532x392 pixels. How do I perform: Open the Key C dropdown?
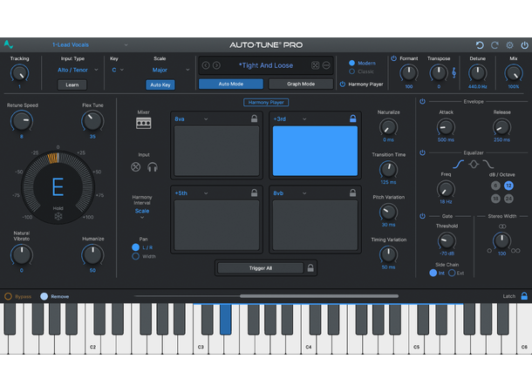click(118, 70)
